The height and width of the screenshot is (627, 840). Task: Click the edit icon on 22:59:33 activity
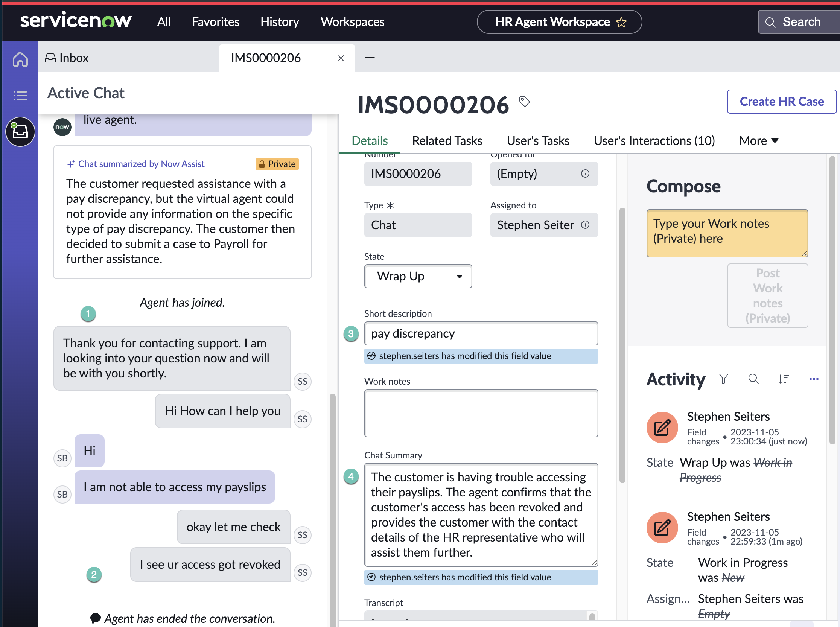tap(662, 528)
